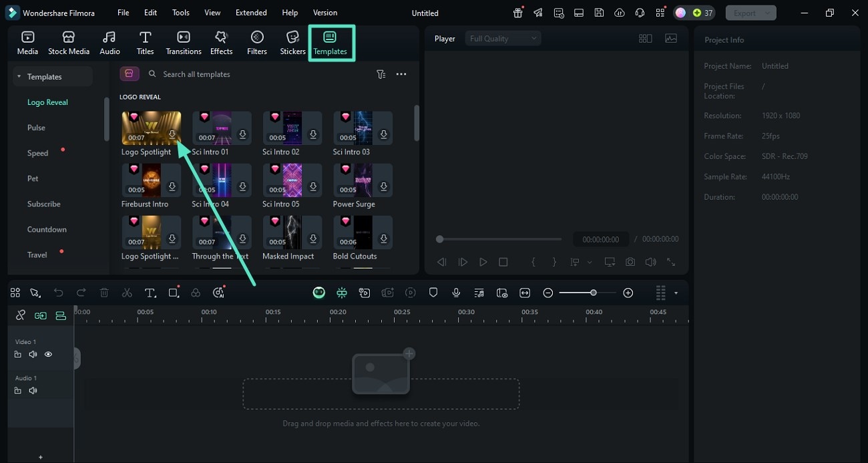The width and height of the screenshot is (868, 463).
Task: Click the Delete trash icon
Action: [x=104, y=293]
